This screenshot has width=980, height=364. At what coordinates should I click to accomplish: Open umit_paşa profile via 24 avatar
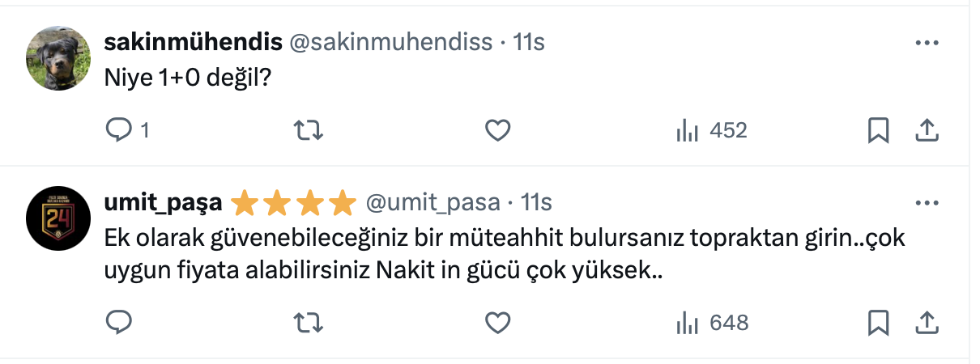(x=58, y=218)
